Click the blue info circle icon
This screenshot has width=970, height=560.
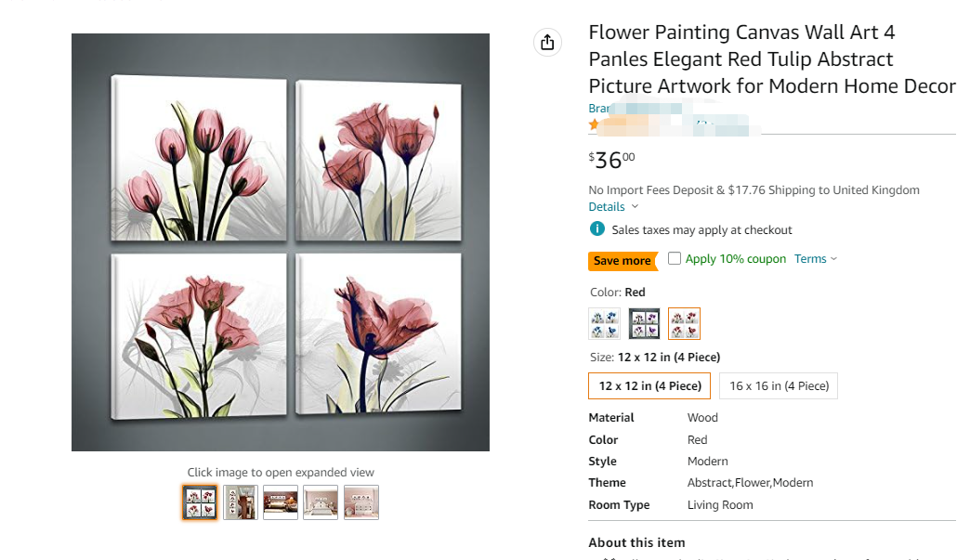click(597, 229)
